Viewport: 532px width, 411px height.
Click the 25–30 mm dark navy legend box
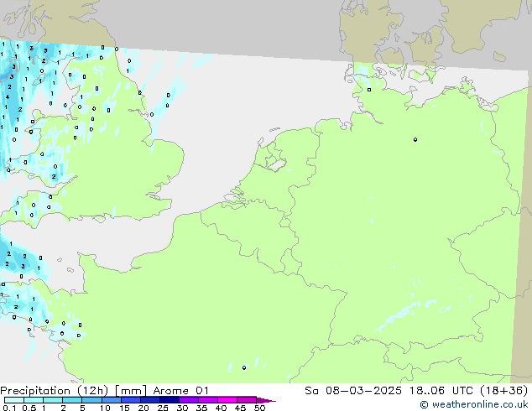click(169, 400)
